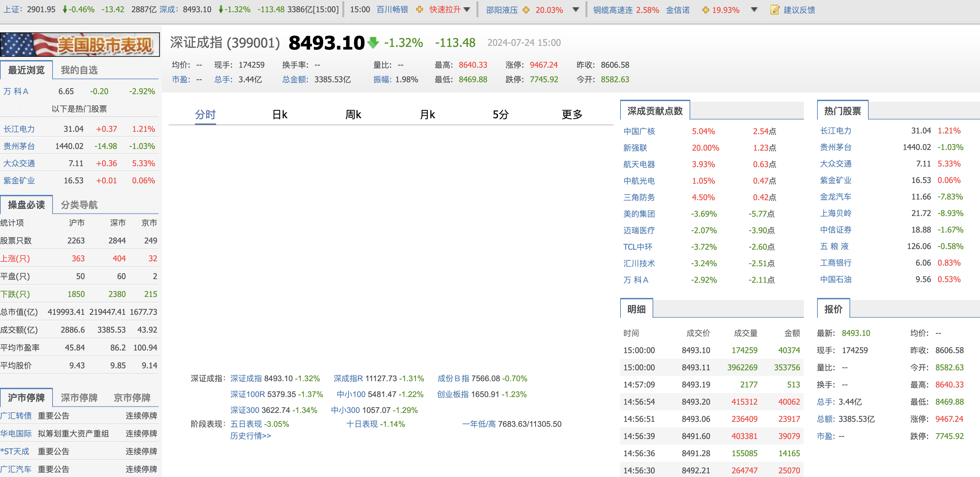Click the 一年低/高 link
Viewport: 980px width, 477px height.
(479, 424)
